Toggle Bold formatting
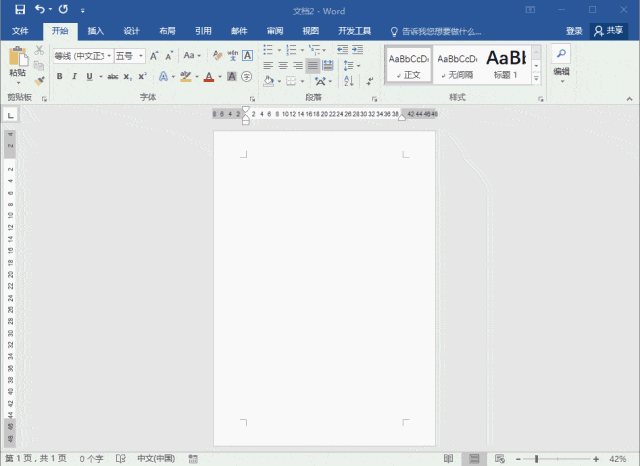The width and height of the screenshot is (640, 466). [60, 76]
